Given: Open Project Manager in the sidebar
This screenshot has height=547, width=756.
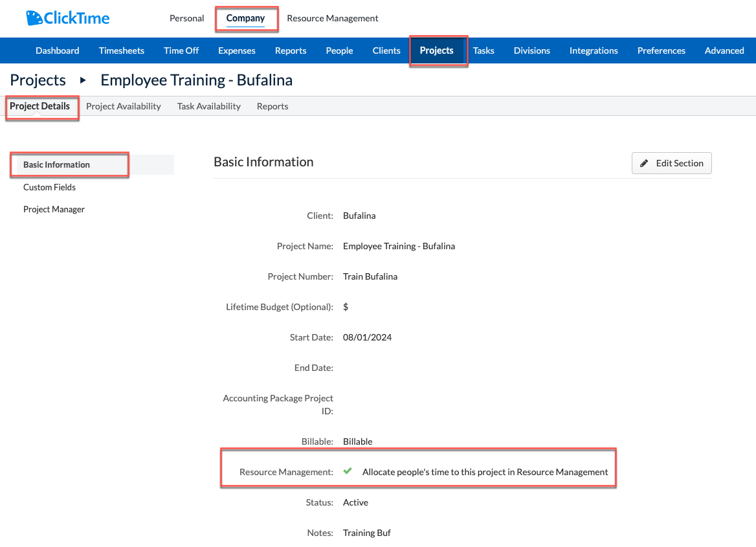Looking at the screenshot, I should click(54, 209).
